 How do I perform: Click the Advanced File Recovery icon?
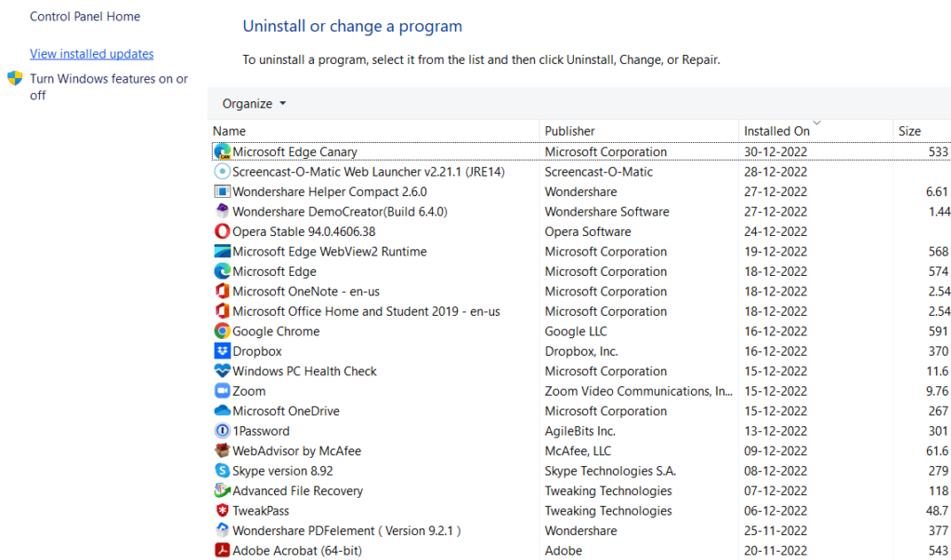(223, 491)
